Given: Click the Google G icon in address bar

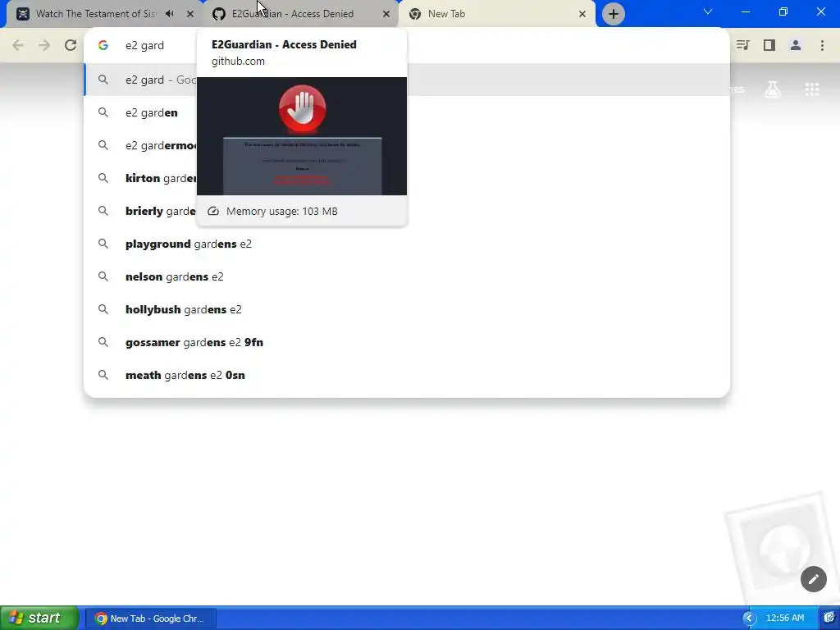Looking at the screenshot, I should 103,46.
